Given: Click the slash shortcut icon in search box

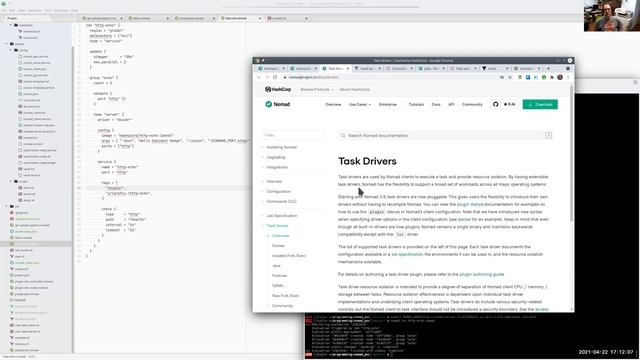Looking at the screenshot, I should click(x=548, y=136).
